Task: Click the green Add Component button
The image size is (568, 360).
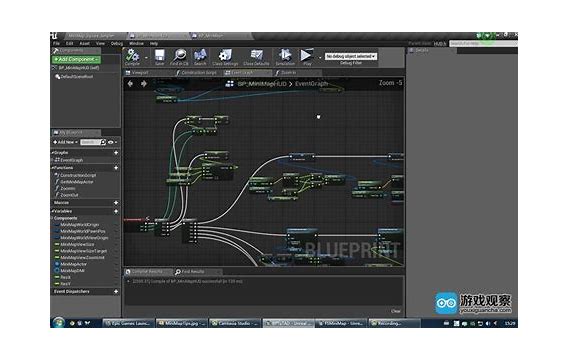Action: click(x=76, y=59)
